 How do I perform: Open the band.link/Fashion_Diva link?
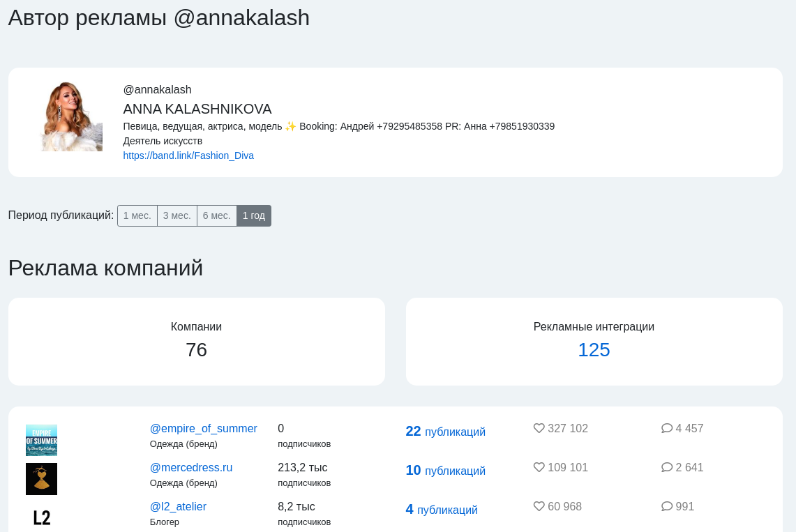188,155
